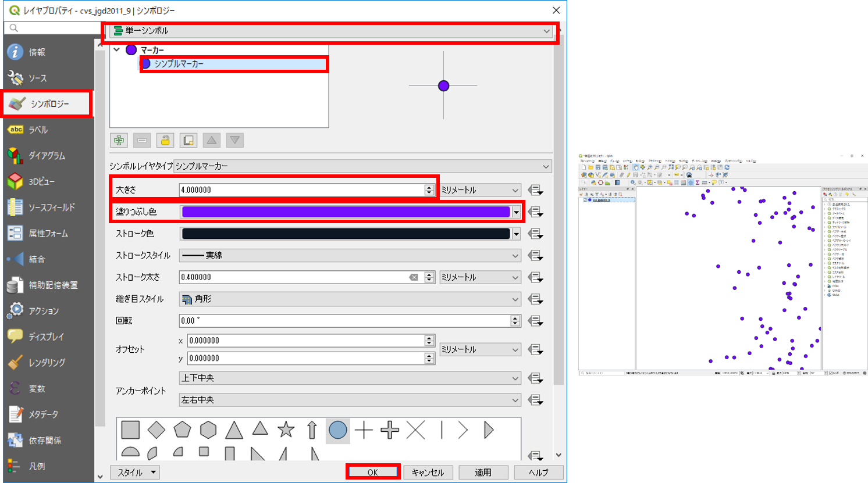The image size is (868, 483).
Task: Choose the circle marker shape
Action: (337, 430)
